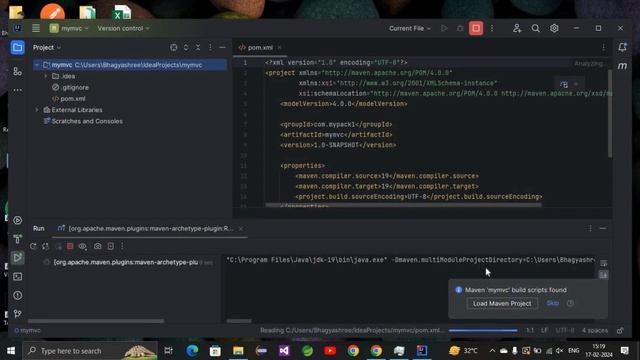Open the Version control dropdown

[x=124, y=28]
